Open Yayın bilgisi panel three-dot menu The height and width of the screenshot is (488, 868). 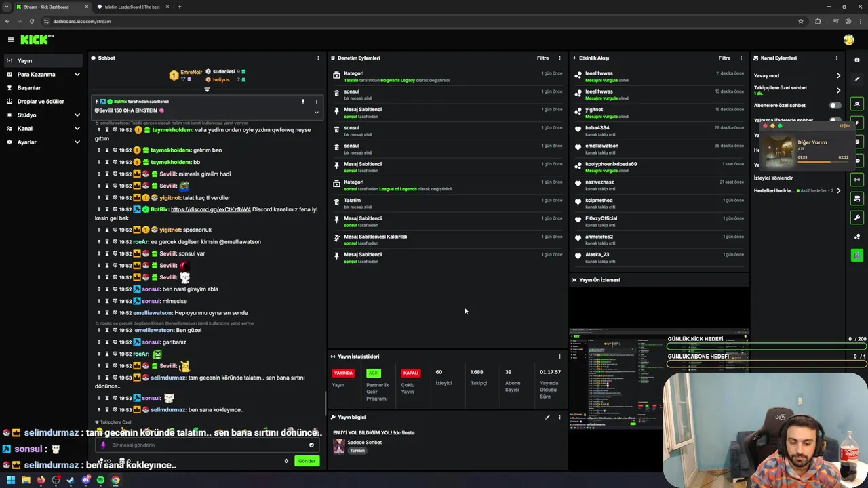point(559,418)
